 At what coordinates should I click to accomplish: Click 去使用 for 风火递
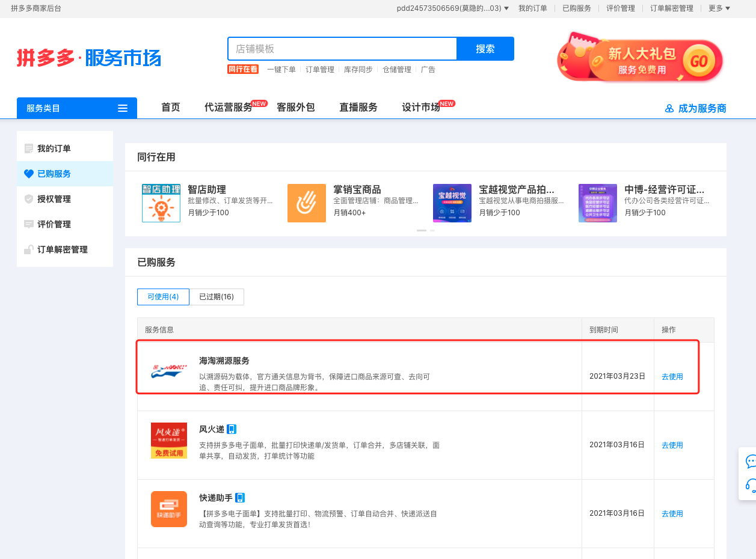click(x=672, y=445)
